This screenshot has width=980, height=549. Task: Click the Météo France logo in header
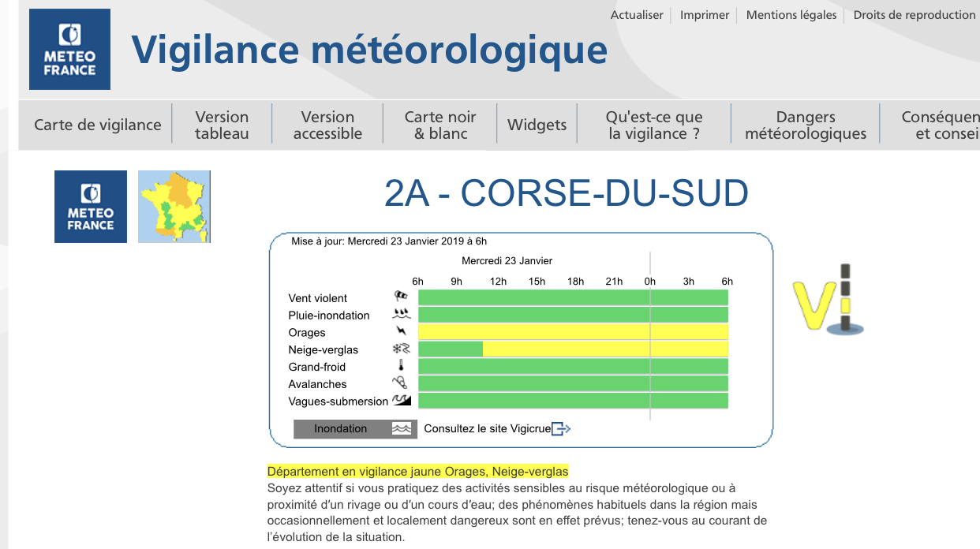tap(69, 49)
